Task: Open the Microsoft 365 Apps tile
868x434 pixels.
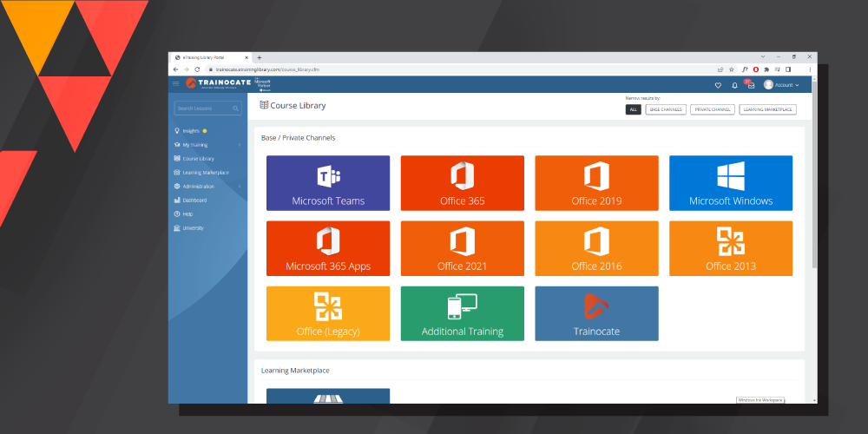Action: 328,248
